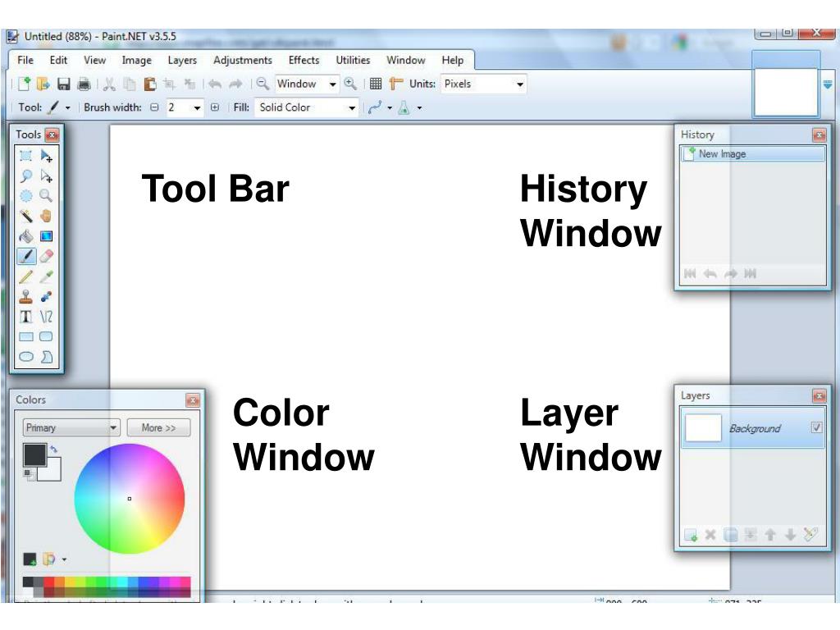Add new layer in Layers window
Image resolution: width=840 pixels, height=630 pixels.
pos(691,535)
